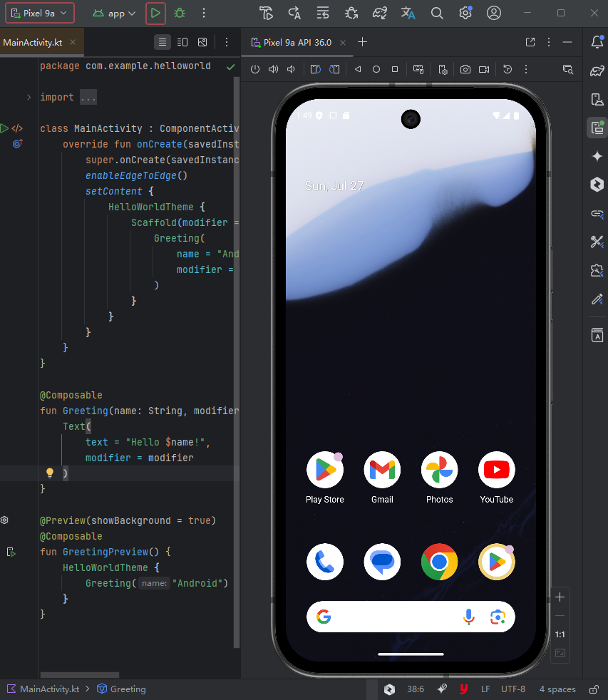Select the MainActivity.kt editor tab
Screen dimensions: 608x700
pyautogui.click(x=33, y=42)
